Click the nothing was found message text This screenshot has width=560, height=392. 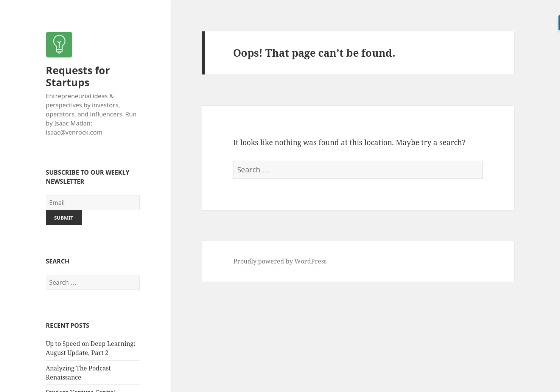(x=349, y=143)
